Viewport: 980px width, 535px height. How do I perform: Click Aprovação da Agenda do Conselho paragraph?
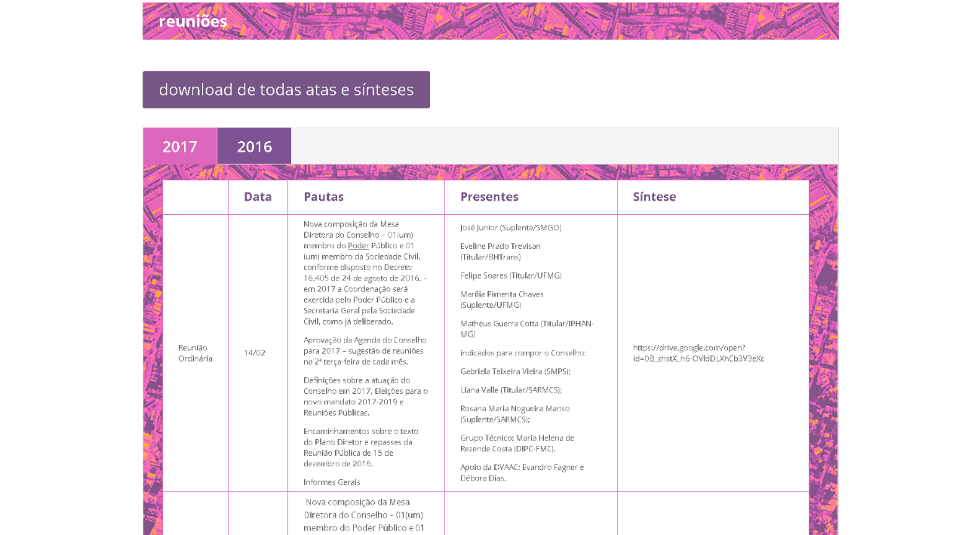point(365,351)
